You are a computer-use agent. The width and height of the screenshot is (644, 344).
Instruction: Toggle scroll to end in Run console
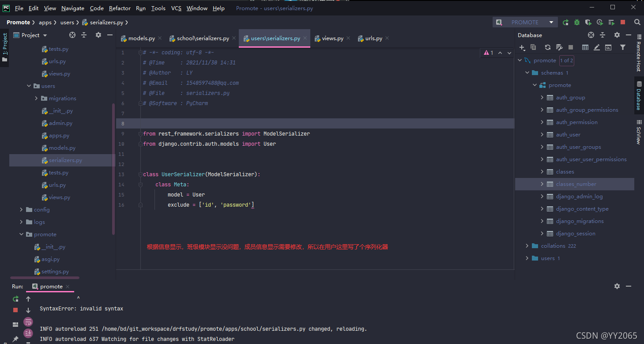click(28, 333)
